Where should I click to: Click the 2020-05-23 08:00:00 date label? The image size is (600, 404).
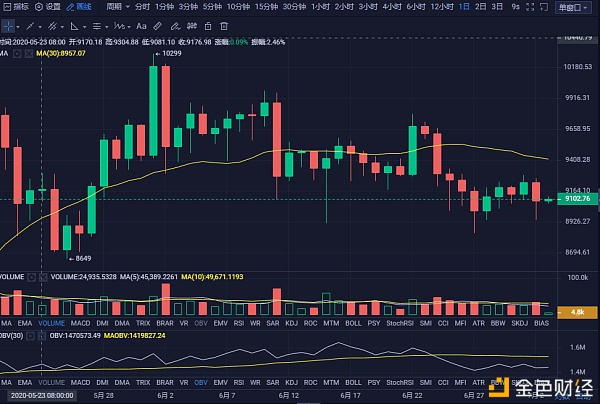tap(42, 395)
